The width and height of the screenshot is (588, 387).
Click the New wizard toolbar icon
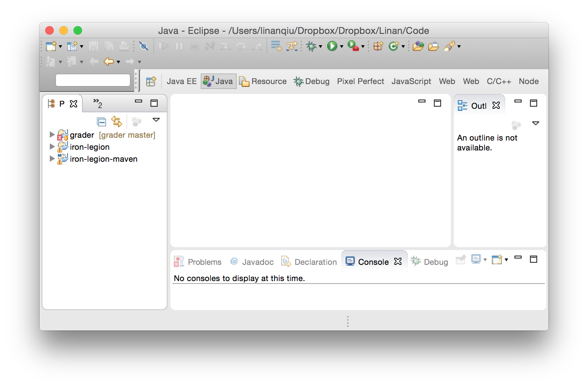[51, 46]
